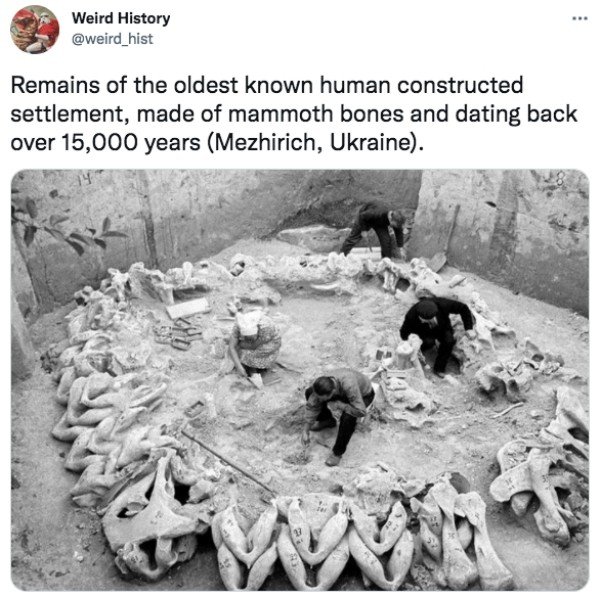The width and height of the screenshot is (600, 598).
Task: Click the crouching man in photo center
Action: [x=339, y=415]
